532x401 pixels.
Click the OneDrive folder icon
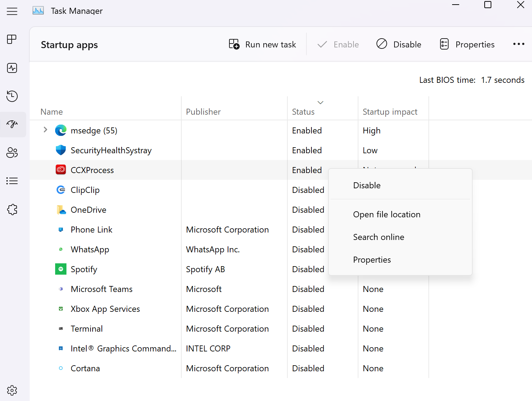point(61,210)
